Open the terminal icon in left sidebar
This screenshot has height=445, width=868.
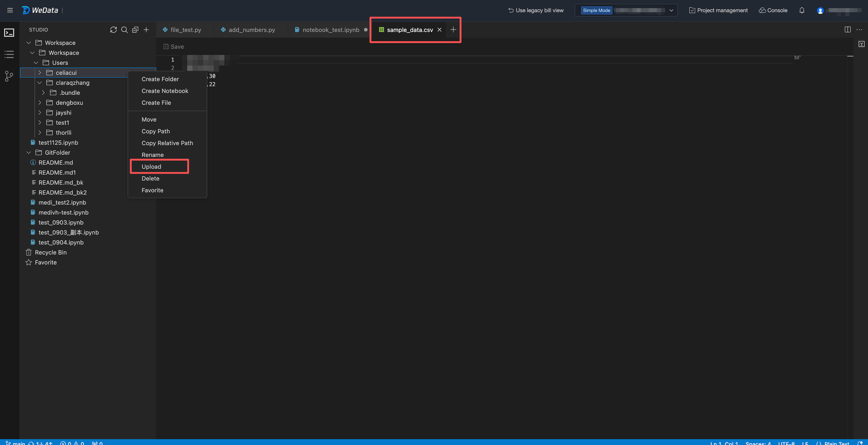(x=9, y=33)
